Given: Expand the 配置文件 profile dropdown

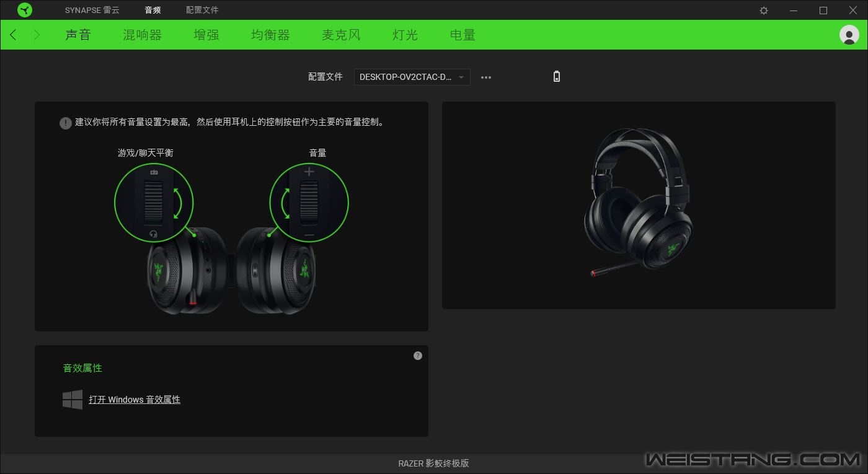Looking at the screenshot, I should click(x=412, y=77).
